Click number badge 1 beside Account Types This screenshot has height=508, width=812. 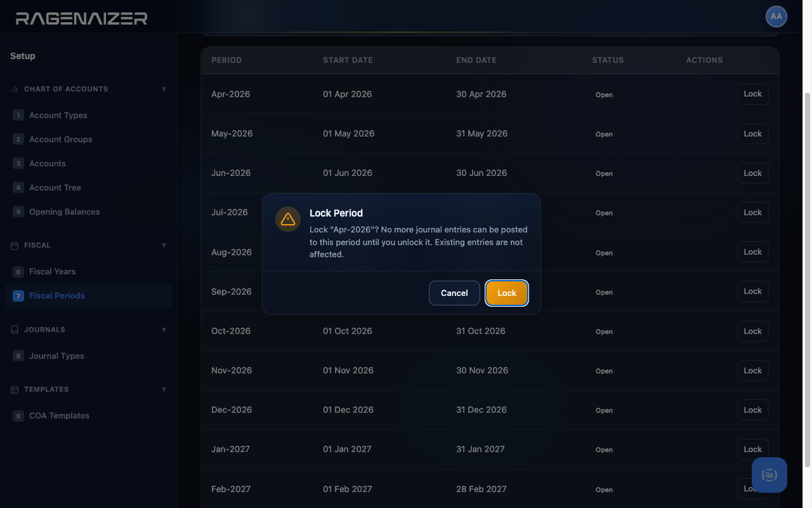(x=18, y=115)
